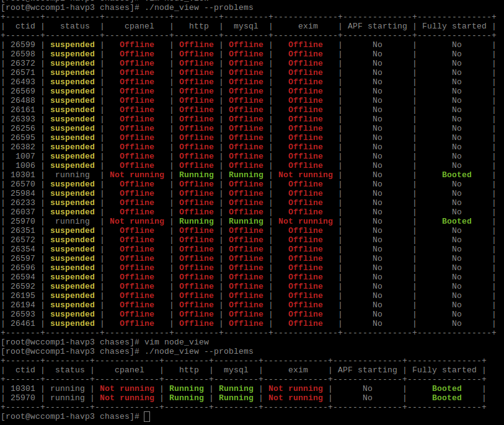Select ctid 1006 in the ctid column
Image resolution: width=504 pixels, height=425 pixels.
point(25,165)
